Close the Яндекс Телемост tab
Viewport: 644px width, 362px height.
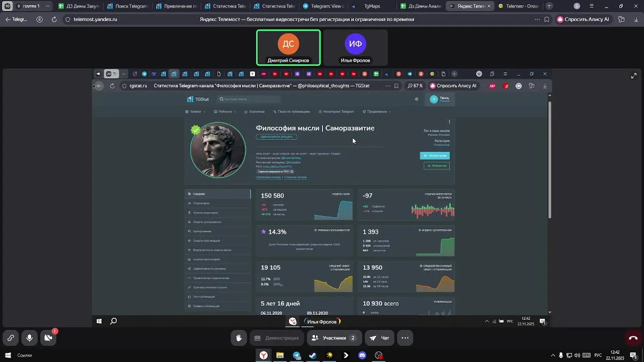pos(489,6)
